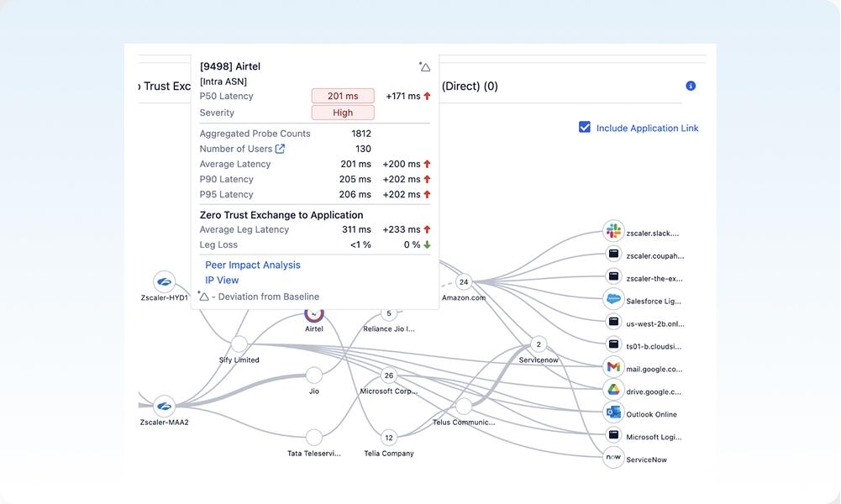This screenshot has width=841, height=504.
Task: Click the ts01-b.cloudsi app icon
Action: point(613,344)
